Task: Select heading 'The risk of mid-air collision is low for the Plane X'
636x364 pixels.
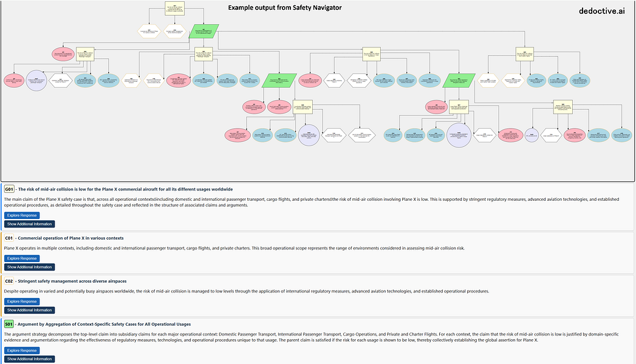Action: 125,189
